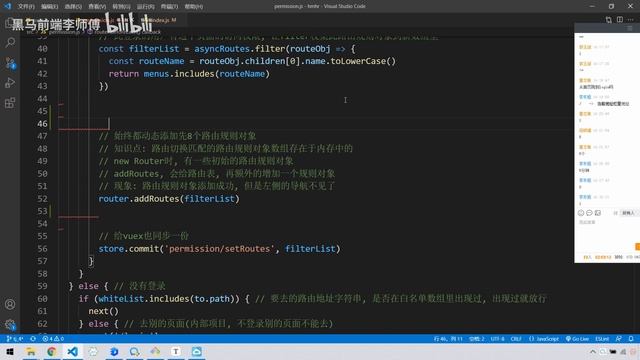Viewport: 640px width, 360px height.
Task: Click the line and column indicator
Action: (x=448, y=339)
